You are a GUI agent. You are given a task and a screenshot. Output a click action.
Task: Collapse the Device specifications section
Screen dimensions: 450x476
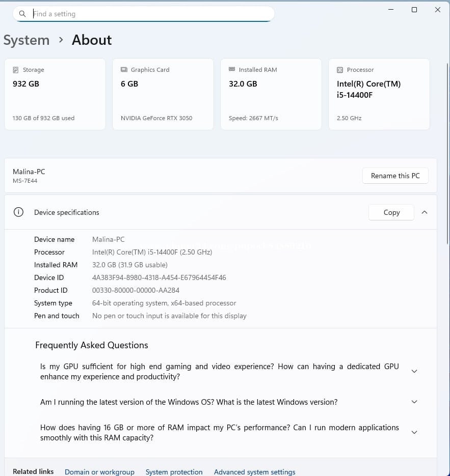(425, 212)
